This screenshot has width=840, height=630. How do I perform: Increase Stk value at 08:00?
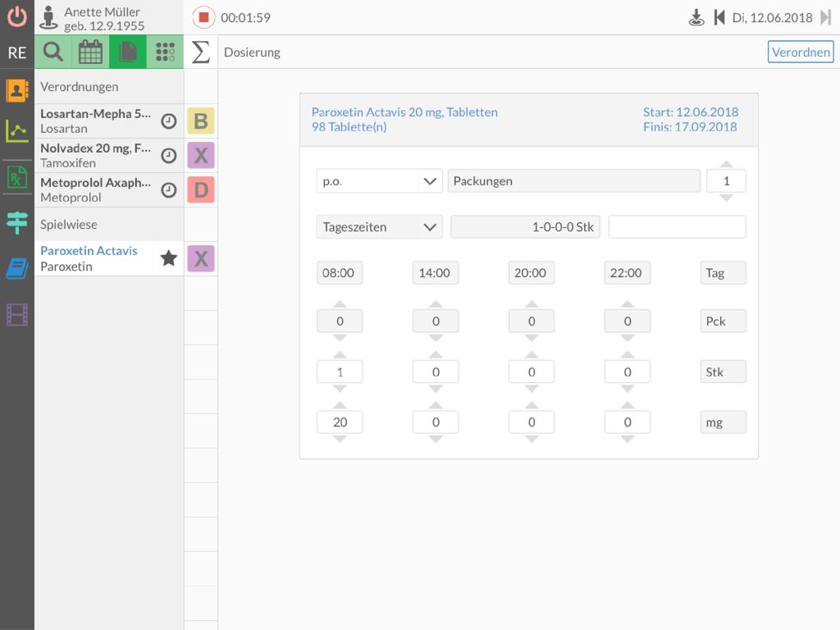coord(340,354)
